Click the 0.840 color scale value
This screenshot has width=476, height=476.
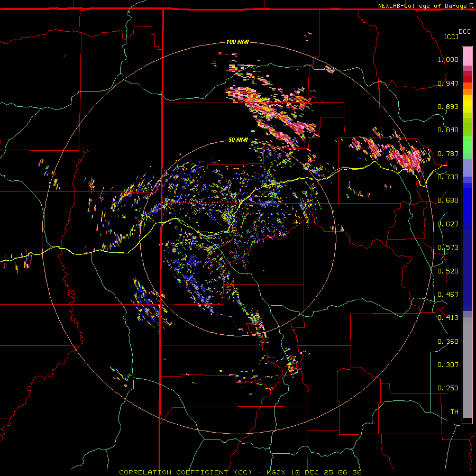click(448, 130)
